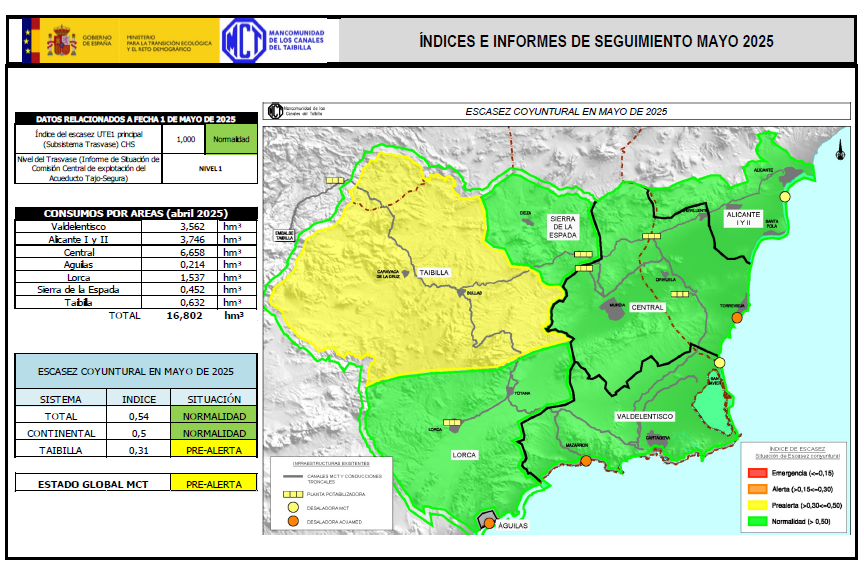Viewport: 864px width, 568px height.
Task: Click the Desaladora MCT yellow circle in legend
Action: [x=291, y=508]
